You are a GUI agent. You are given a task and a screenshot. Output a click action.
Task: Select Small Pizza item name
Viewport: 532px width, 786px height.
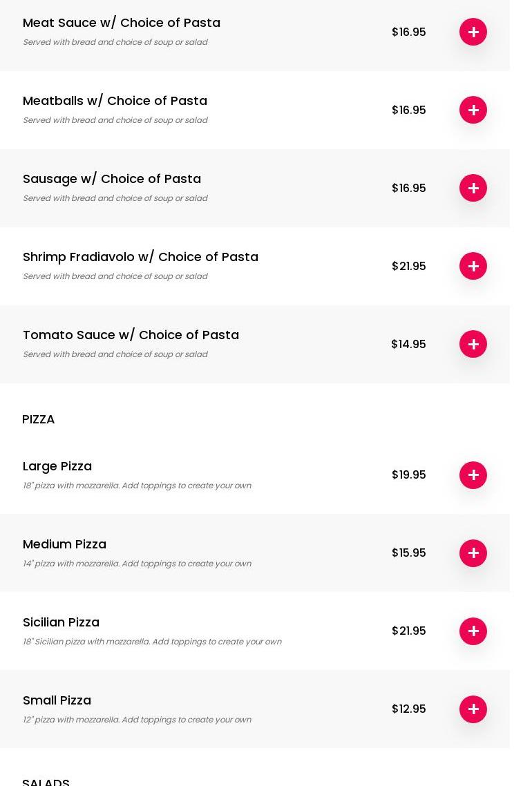57,700
